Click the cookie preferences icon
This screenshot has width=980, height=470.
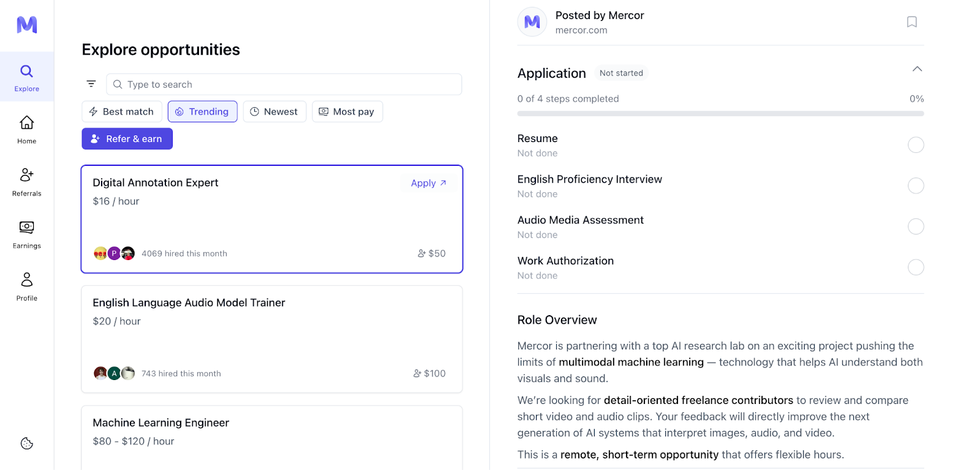tap(27, 444)
